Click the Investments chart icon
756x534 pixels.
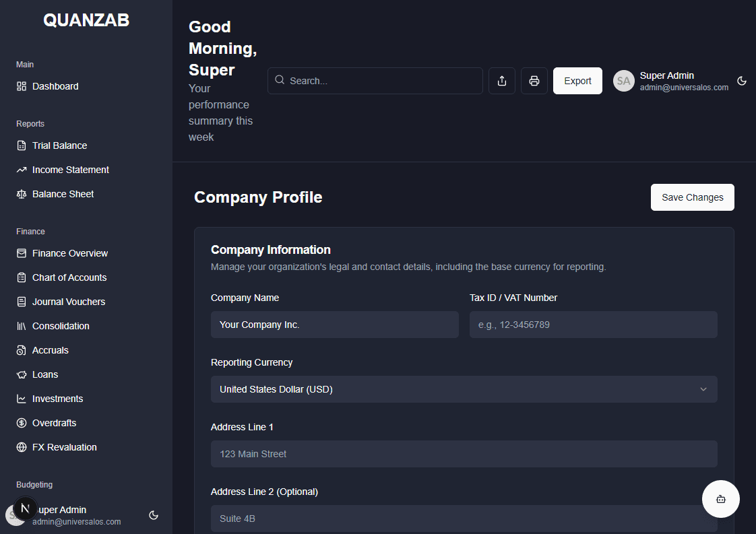coord(21,399)
